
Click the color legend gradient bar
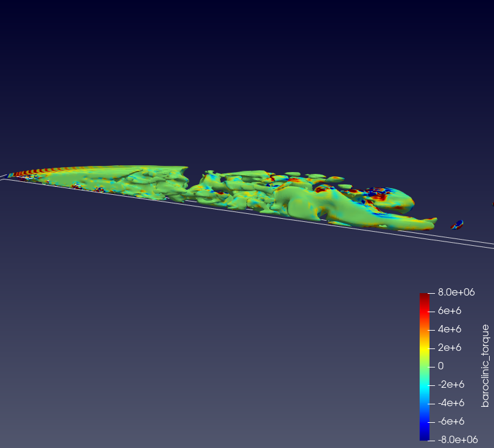(x=425, y=367)
